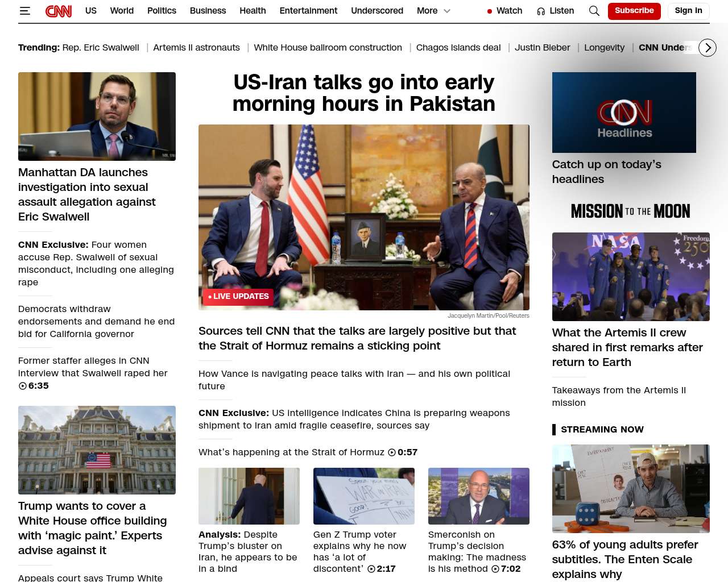This screenshot has height=582, width=728.
Task: Read CNN Exclusive on four women accusers
Action: (x=96, y=264)
